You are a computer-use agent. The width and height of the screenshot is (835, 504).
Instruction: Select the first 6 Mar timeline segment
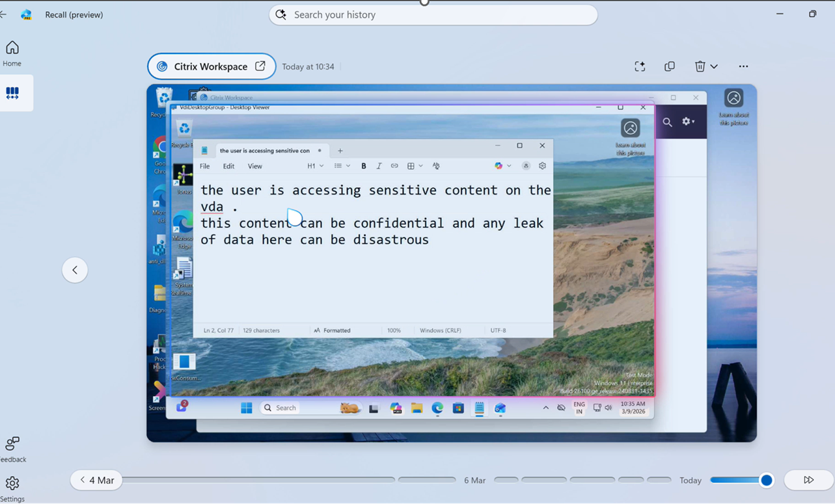506,480
